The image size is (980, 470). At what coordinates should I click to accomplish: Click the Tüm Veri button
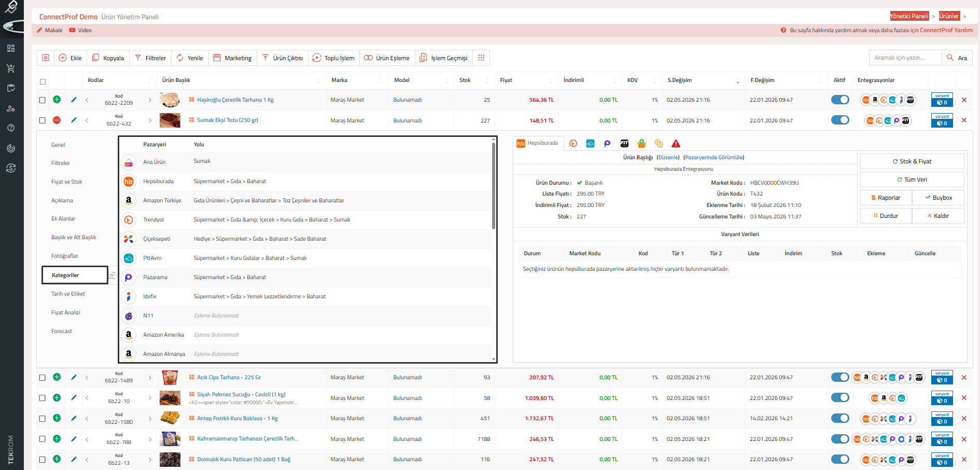pos(912,179)
